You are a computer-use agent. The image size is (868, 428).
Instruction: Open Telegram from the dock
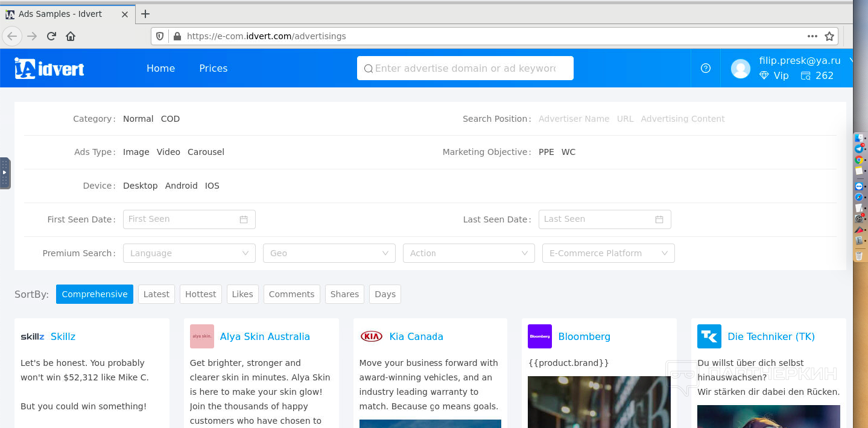[859, 148]
